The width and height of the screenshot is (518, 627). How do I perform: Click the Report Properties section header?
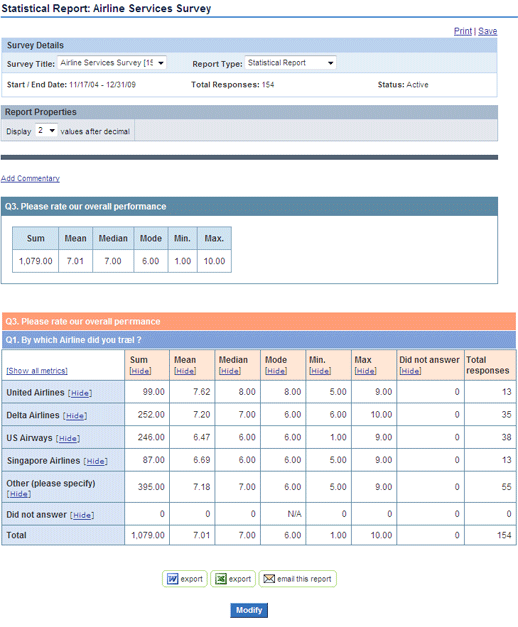pos(249,112)
